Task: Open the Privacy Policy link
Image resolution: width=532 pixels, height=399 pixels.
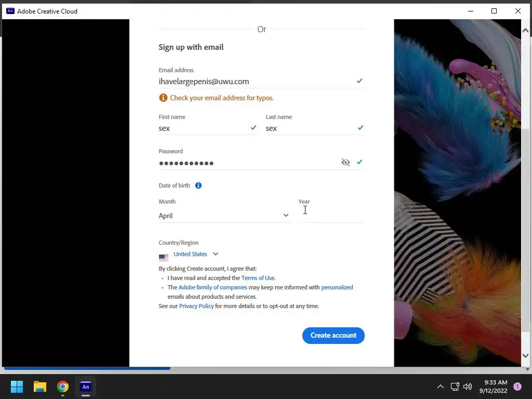Action: coord(196,306)
